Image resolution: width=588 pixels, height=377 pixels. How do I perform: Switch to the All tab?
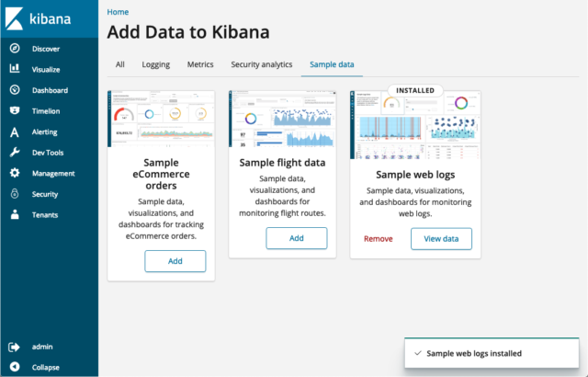(120, 64)
